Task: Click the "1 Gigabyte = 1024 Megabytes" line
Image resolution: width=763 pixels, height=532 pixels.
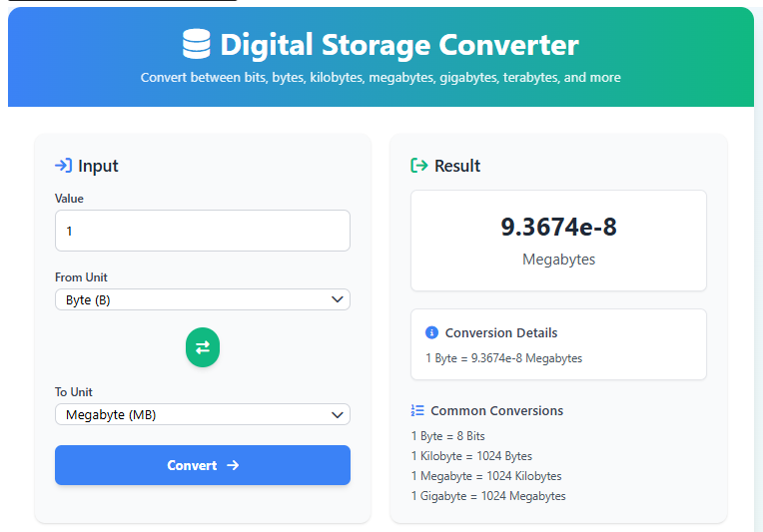Action: pos(488,496)
